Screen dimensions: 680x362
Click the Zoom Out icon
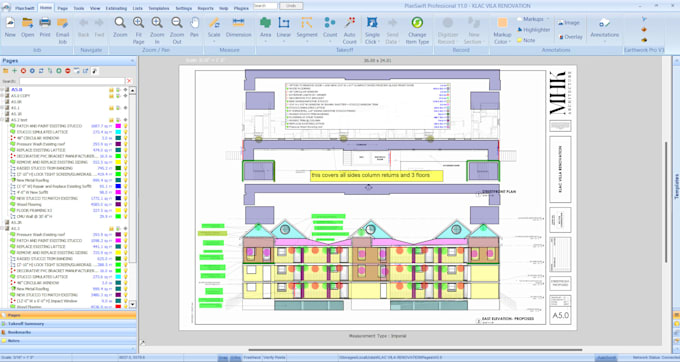[x=177, y=30]
